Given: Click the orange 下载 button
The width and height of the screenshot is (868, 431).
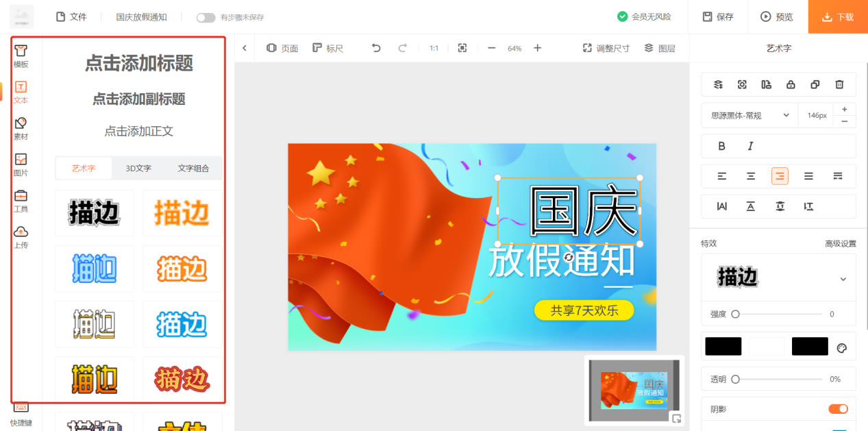Looking at the screenshot, I should 839,18.
